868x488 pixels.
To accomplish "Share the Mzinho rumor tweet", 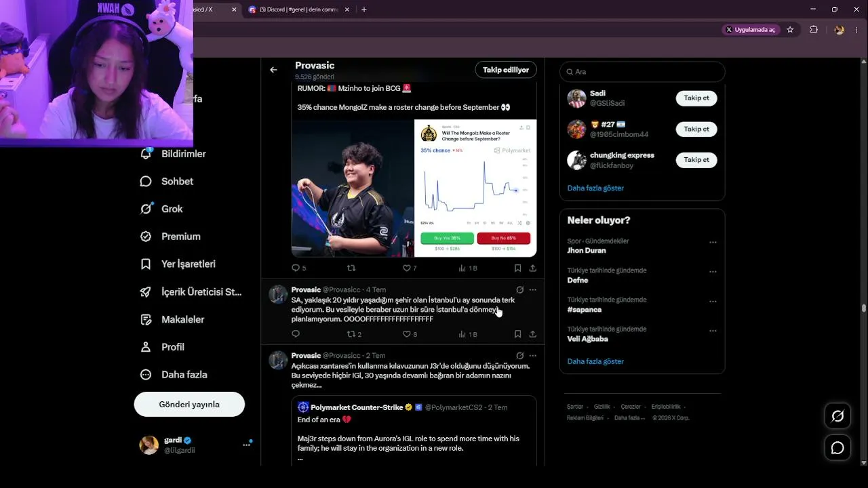I will pyautogui.click(x=533, y=268).
